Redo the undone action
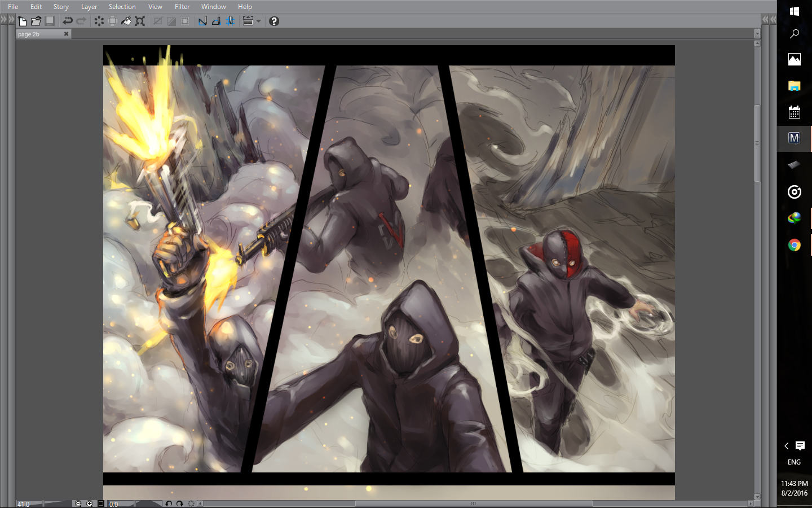The height and width of the screenshot is (508, 812). [81, 21]
